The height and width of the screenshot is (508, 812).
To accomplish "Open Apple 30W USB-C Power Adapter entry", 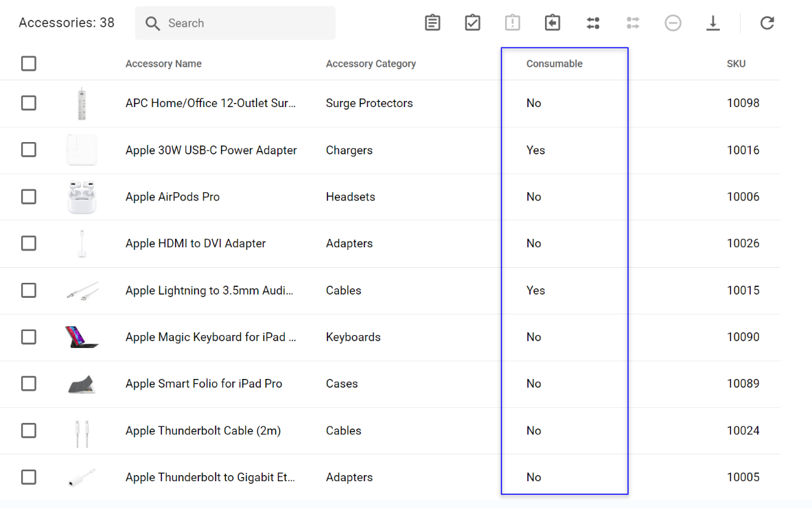I will 211,150.
